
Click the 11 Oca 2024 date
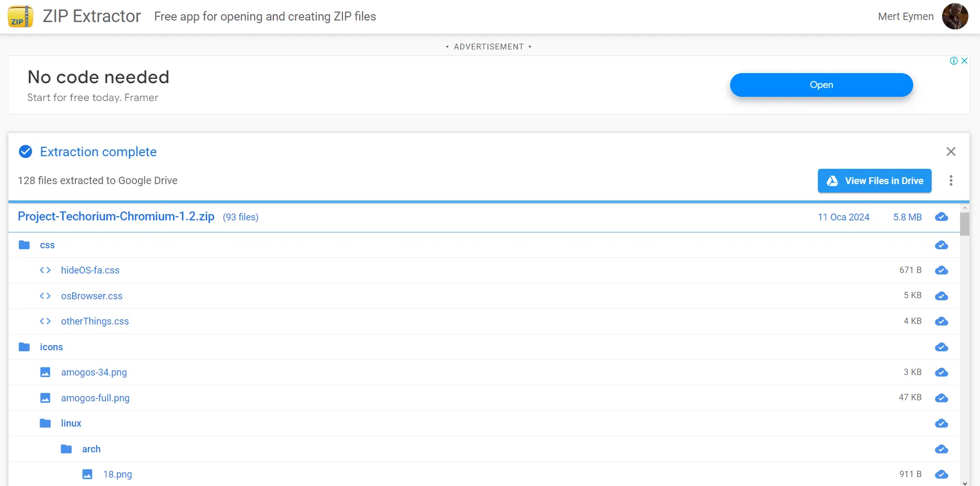[x=843, y=217]
